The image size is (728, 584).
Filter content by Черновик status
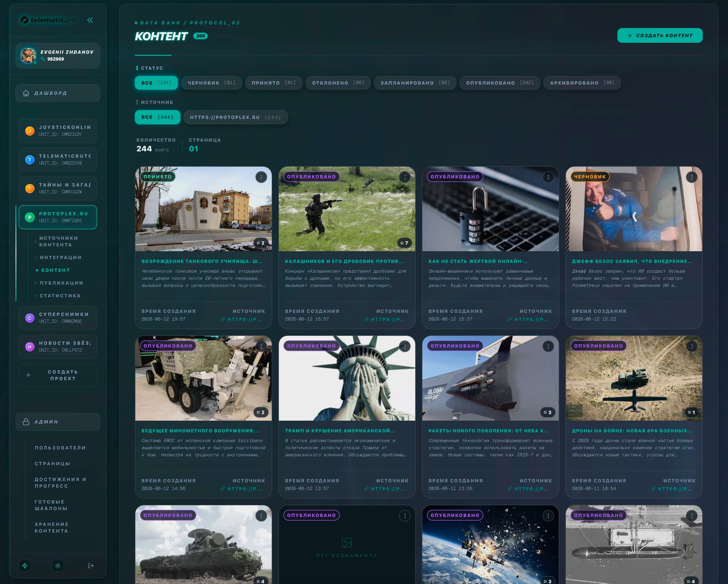click(211, 83)
